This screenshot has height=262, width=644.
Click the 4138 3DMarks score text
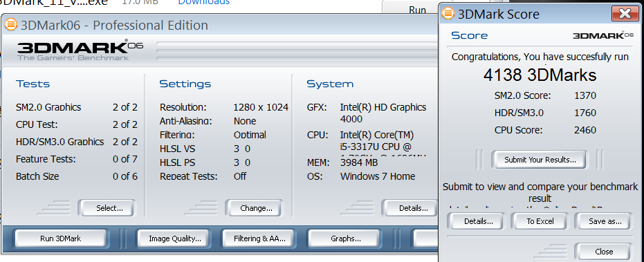[x=540, y=75]
